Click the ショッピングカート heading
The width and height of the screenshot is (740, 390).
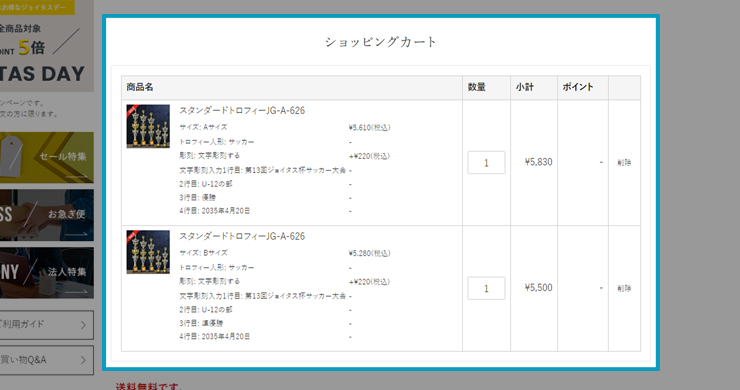(381, 42)
